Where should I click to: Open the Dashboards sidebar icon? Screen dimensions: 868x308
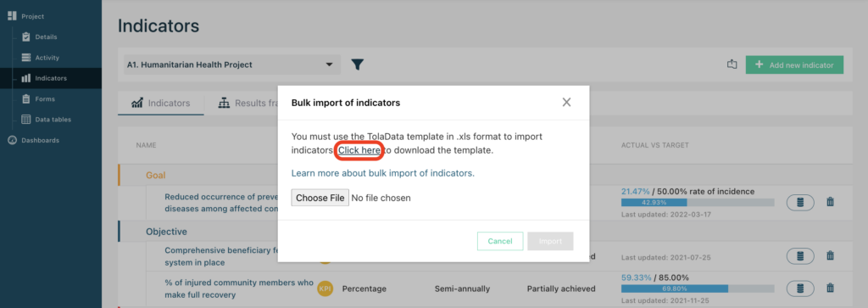tap(12, 140)
